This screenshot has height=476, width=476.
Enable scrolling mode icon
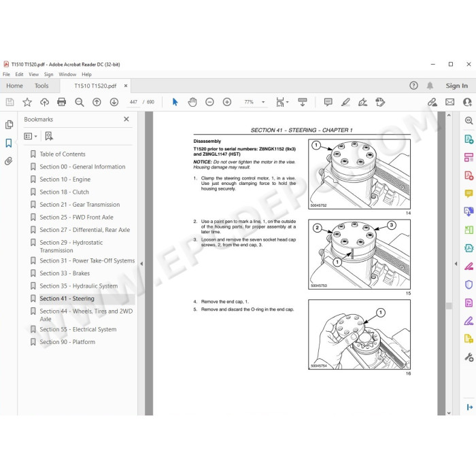[303, 102]
